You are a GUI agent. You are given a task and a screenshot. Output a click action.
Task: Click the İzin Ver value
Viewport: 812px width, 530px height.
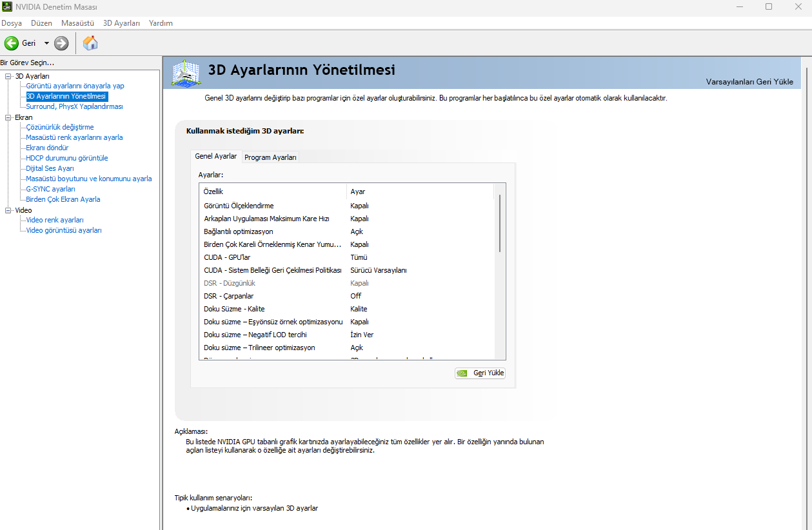[362, 335]
